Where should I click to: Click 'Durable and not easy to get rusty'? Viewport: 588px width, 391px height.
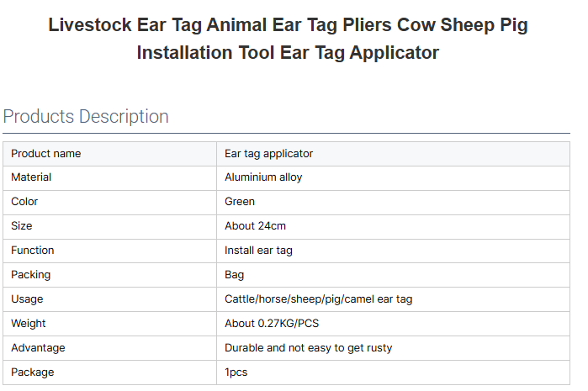point(308,348)
